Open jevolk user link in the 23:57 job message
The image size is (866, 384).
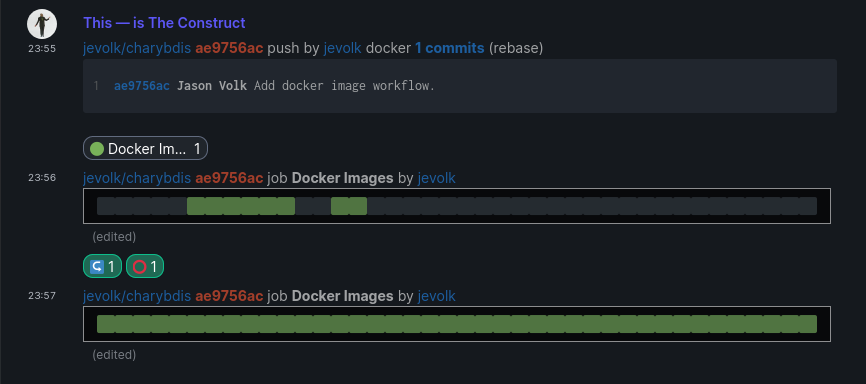click(x=437, y=296)
